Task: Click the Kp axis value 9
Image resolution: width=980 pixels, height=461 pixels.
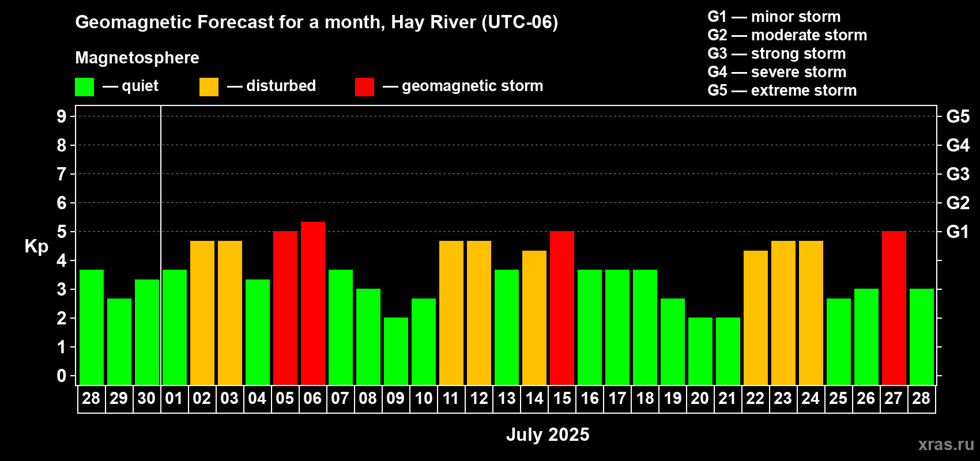Action: pos(62,116)
